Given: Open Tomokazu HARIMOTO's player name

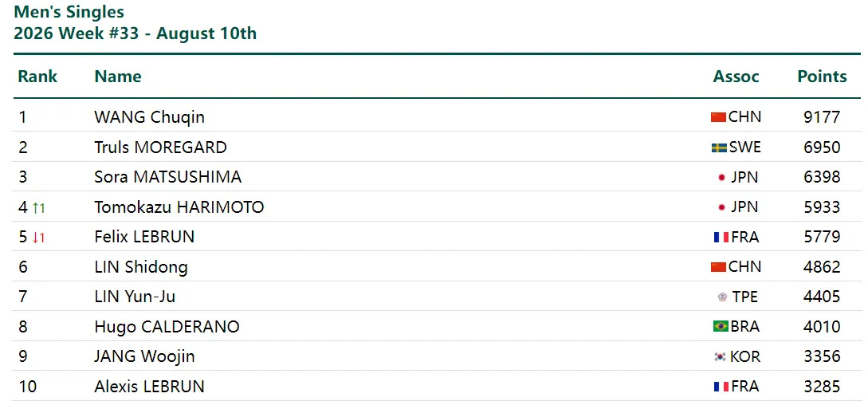Looking at the screenshot, I should click(179, 207).
